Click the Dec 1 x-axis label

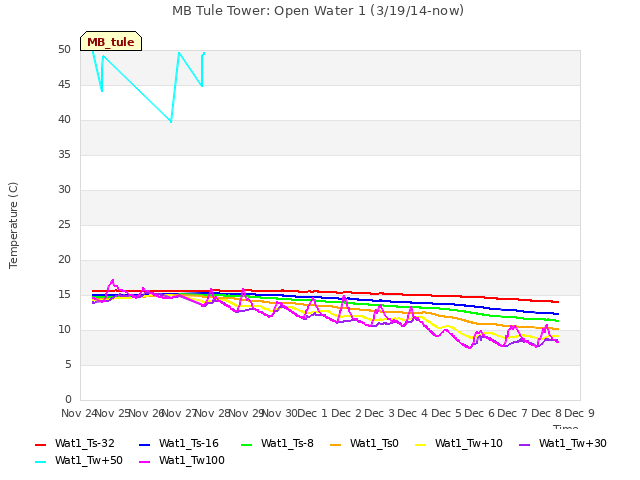click(x=312, y=413)
